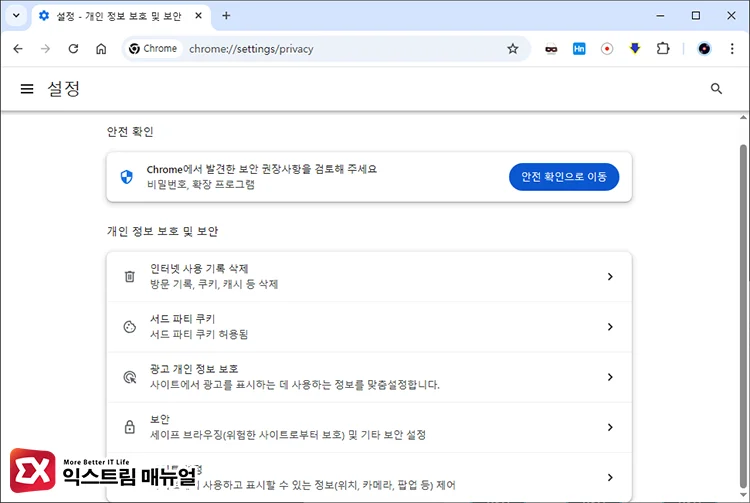
Task: Click the Safe Browsing description under 보안
Action: coord(288,435)
